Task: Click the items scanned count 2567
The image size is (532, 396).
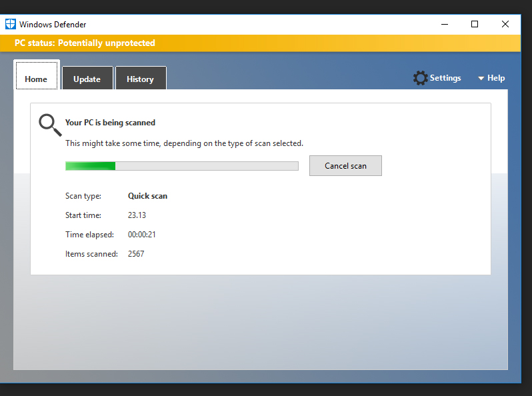Action: click(136, 254)
